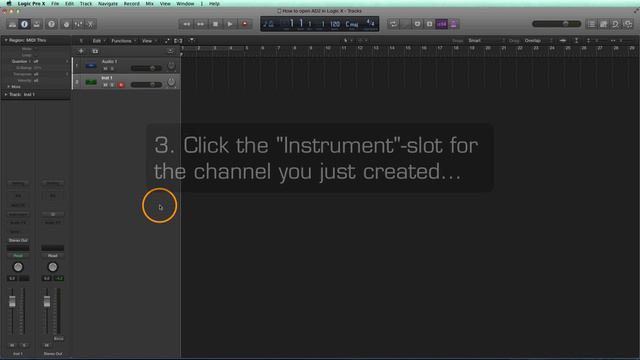Toggle record enable on Inst 1 track
Image resolution: width=640 pixels, height=360 pixels.
click(121, 85)
